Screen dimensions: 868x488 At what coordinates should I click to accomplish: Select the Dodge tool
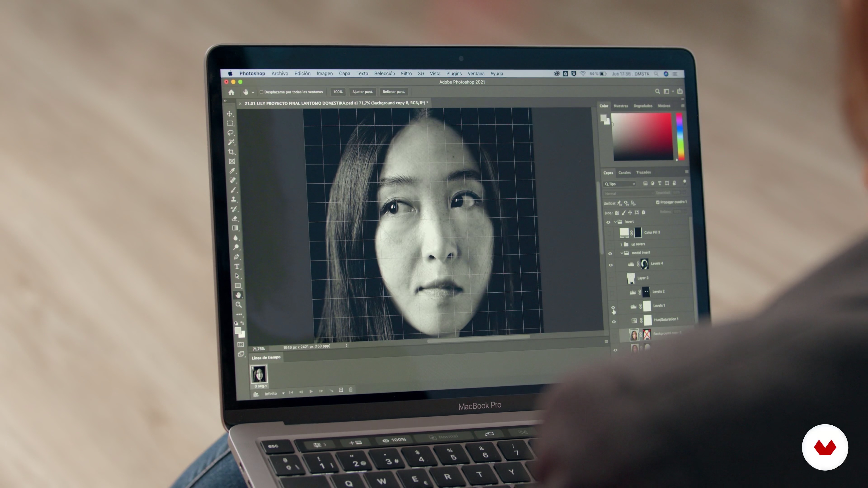tap(236, 247)
